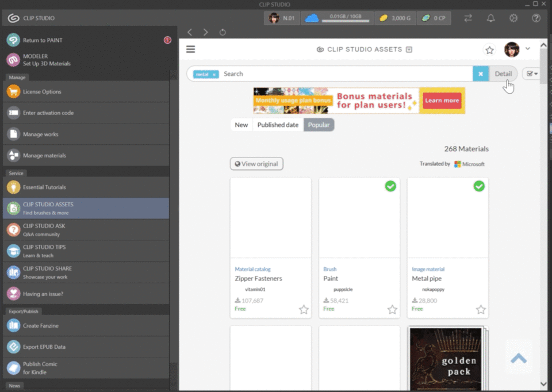Open the 3,000 G gold balance
The image size is (552, 392).
pyautogui.click(x=395, y=18)
